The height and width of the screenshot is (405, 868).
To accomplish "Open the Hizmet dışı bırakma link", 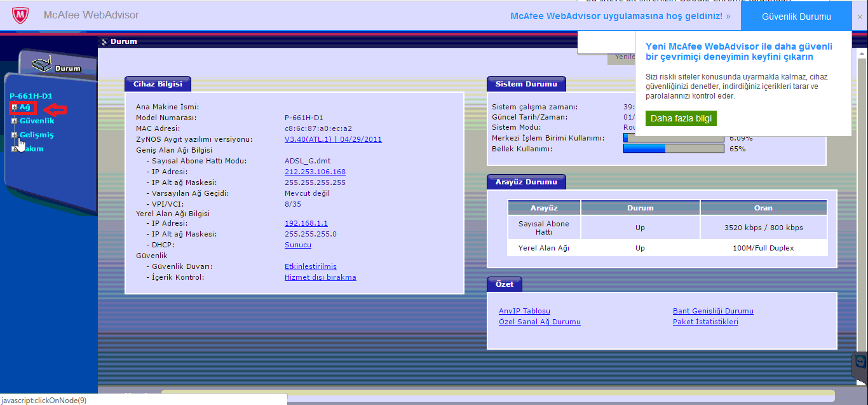I will pos(320,277).
